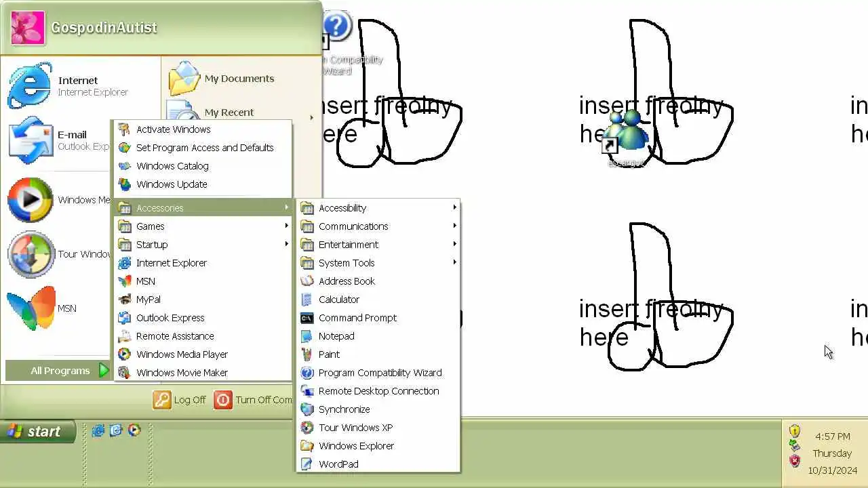Viewport: 868px width, 488px height.
Task: Open Command Prompt
Action: (x=378, y=318)
